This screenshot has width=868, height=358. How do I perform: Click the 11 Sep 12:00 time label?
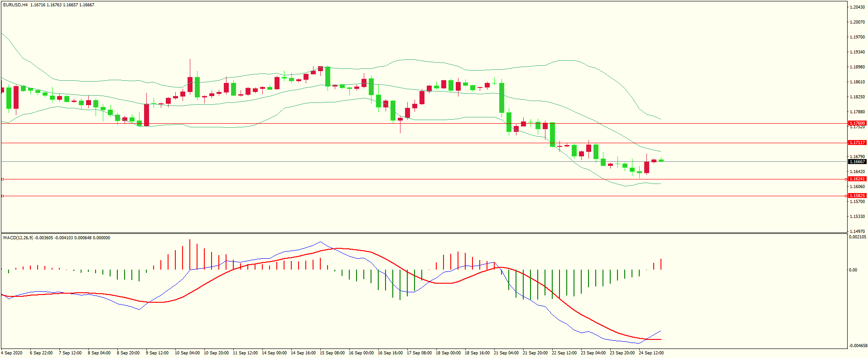(x=245, y=353)
